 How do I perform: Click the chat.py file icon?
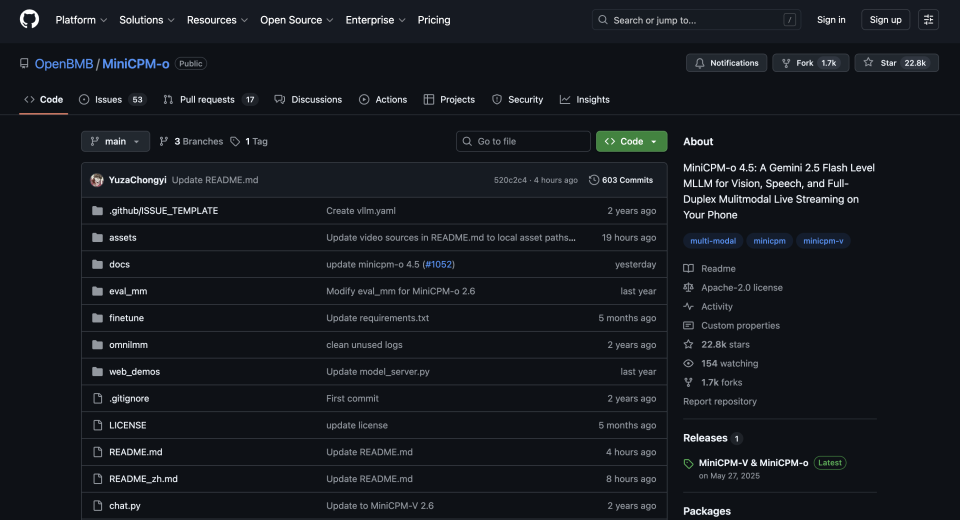pos(97,506)
